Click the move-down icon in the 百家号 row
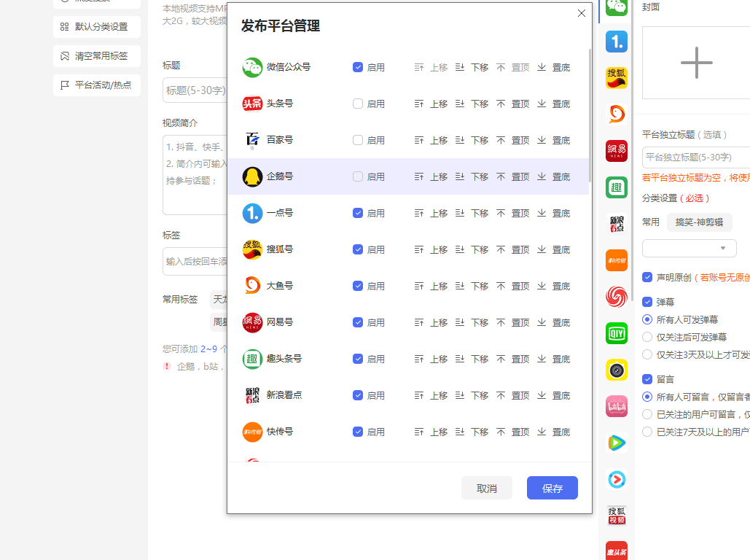The width and height of the screenshot is (750, 560). click(460, 140)
